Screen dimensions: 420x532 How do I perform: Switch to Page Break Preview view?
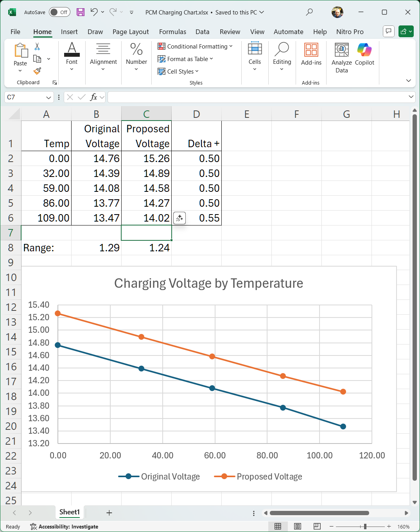pyautogui.click(x=317, y=527)
